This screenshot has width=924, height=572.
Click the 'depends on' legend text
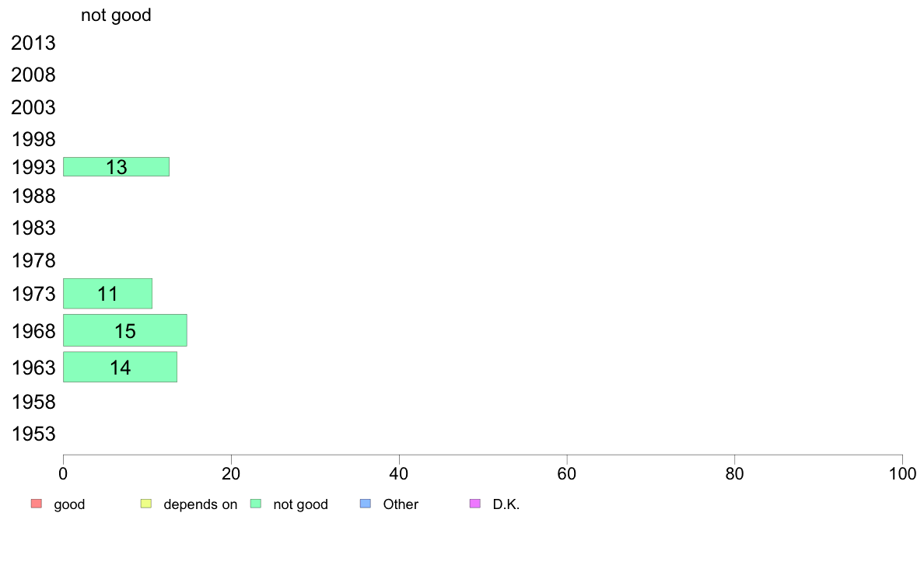201,504
